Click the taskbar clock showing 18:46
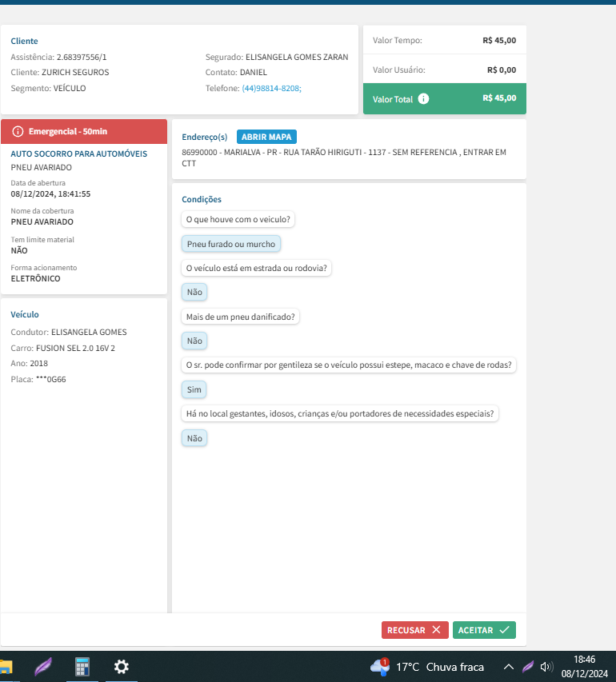 585,667
